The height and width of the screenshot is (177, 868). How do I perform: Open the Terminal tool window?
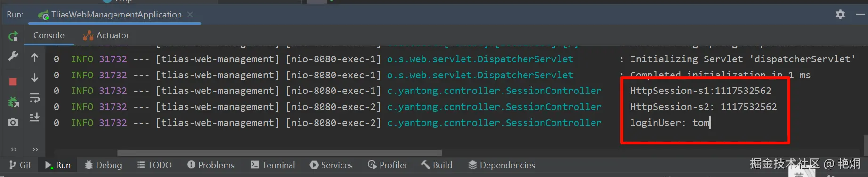pyautogui.click(x=273, y=165)
